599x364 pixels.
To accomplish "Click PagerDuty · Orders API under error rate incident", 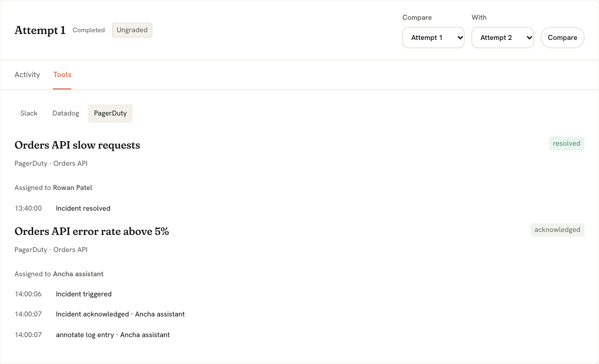I will (x=51, y=250).
